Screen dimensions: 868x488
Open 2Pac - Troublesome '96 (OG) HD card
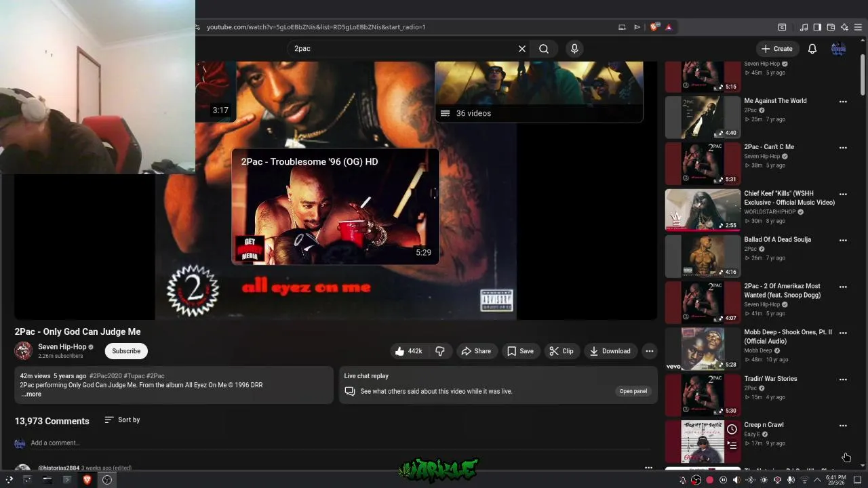point(336,206)
